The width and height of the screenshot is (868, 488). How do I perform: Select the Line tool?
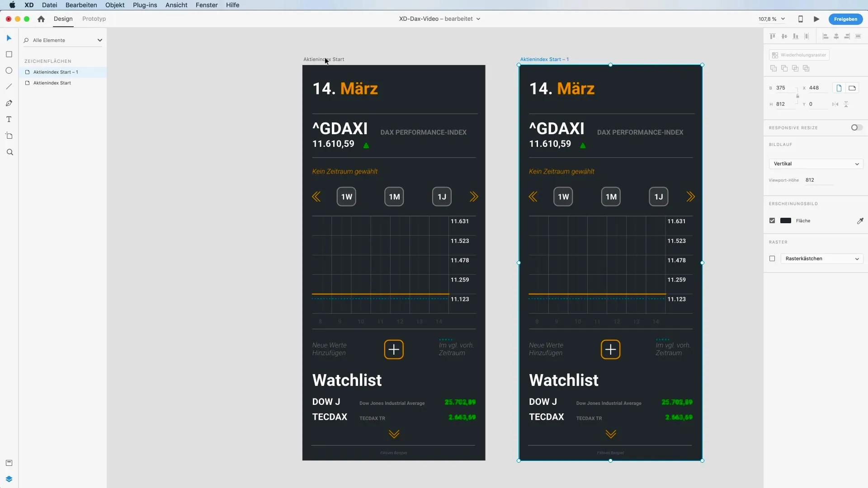pos(9,87)
